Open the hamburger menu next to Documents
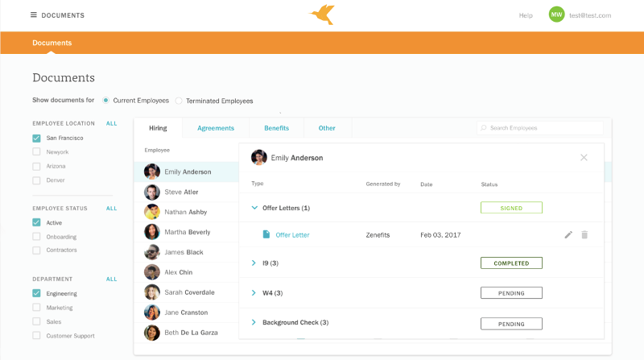This screenshot has height=360, width=644. [x=34, y=15]
